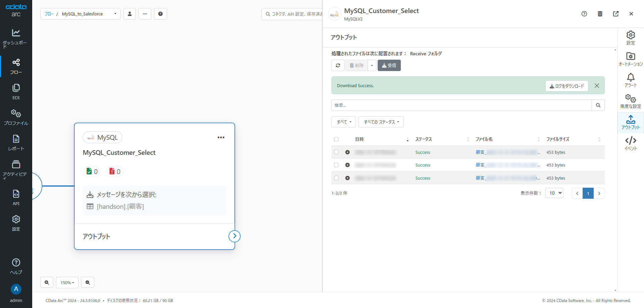The width and height of the screenshot is (644, 308).
Task: Open the ヘルプ help menu
Action: pyautogui.click(x=16, y=266)
